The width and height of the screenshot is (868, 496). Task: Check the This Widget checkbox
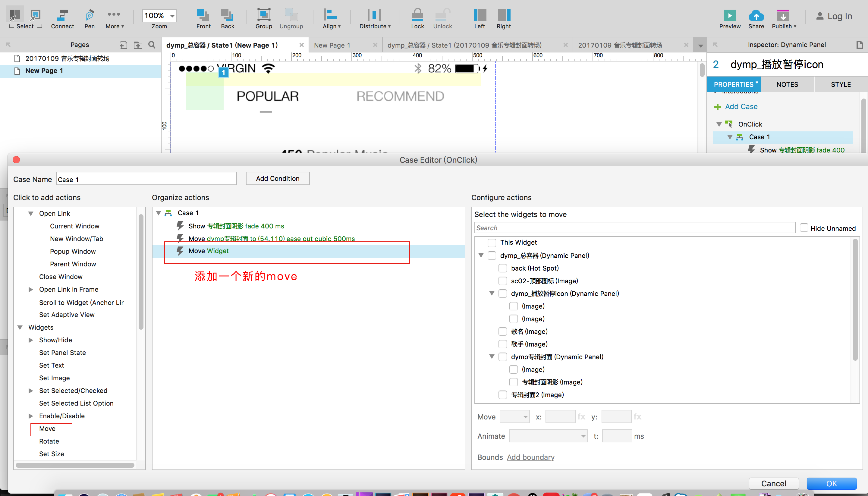(x=492, y=243)
